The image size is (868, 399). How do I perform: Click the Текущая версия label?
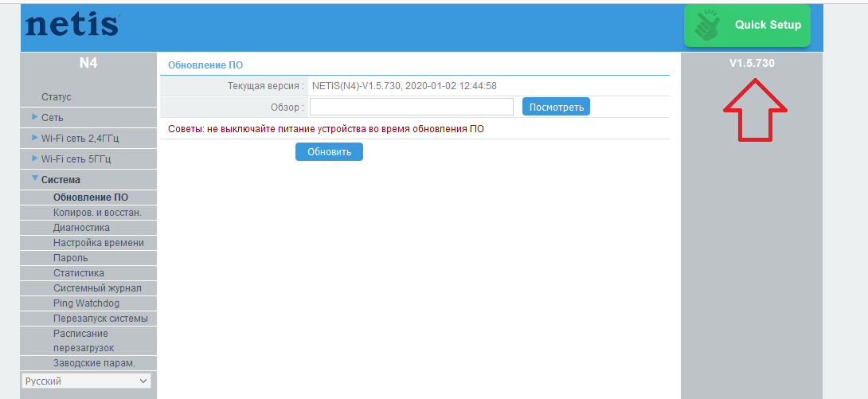pyautogui.click(x=266, y=86)
